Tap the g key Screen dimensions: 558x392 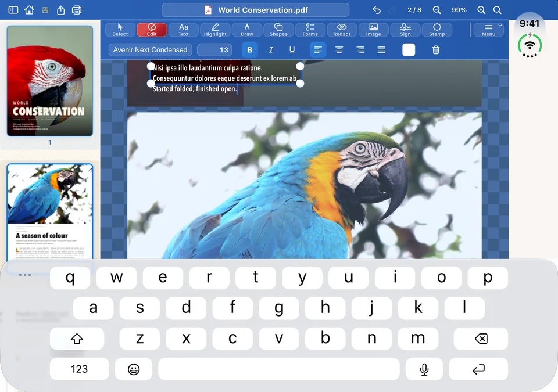click(x=279, y=308)
